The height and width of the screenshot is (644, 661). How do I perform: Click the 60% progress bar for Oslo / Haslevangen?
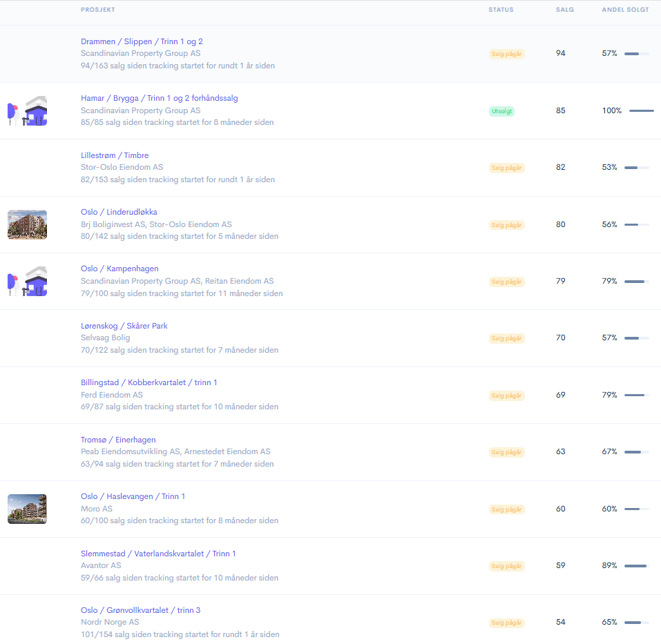click(637, 509)
